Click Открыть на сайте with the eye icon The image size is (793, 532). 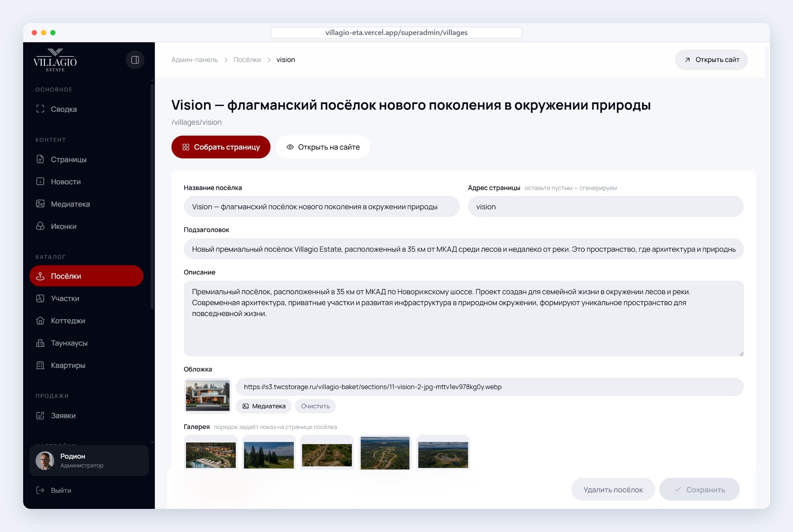(x=323, y=147)
